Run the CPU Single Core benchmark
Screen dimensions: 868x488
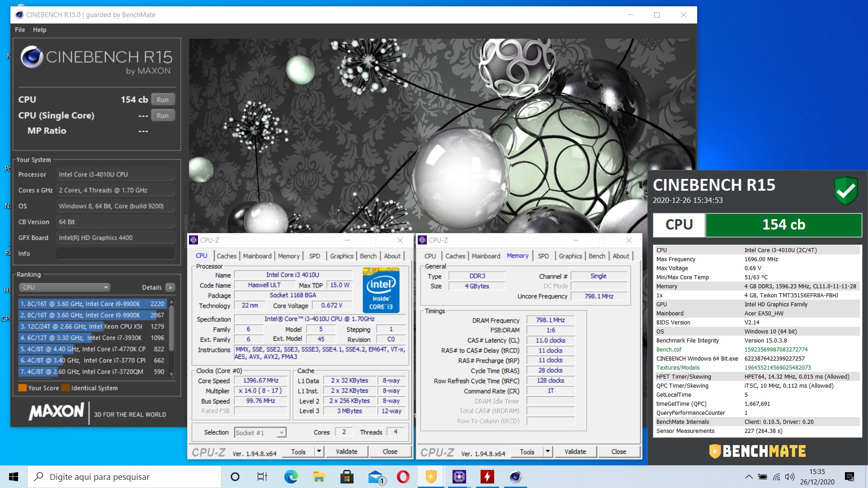click(163, 116)
